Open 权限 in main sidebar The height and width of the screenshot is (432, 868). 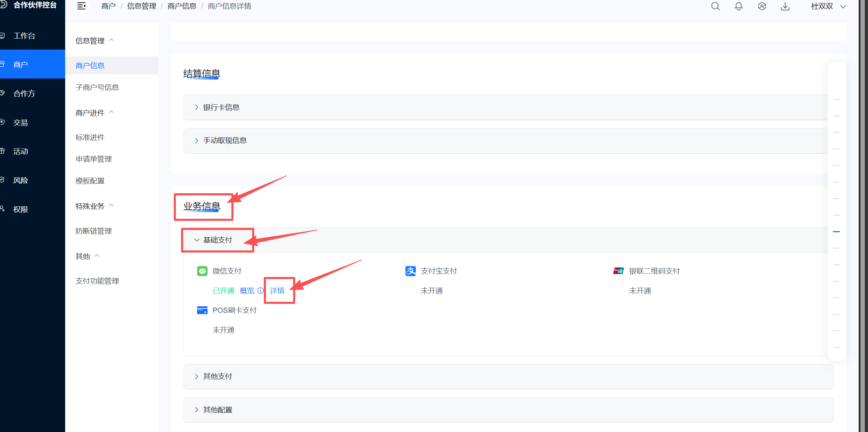(x=32, y=209)
